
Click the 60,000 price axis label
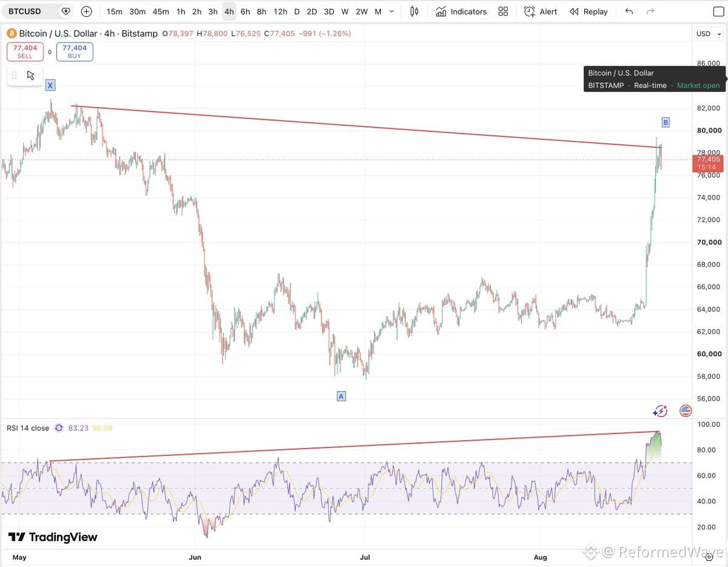709,354
